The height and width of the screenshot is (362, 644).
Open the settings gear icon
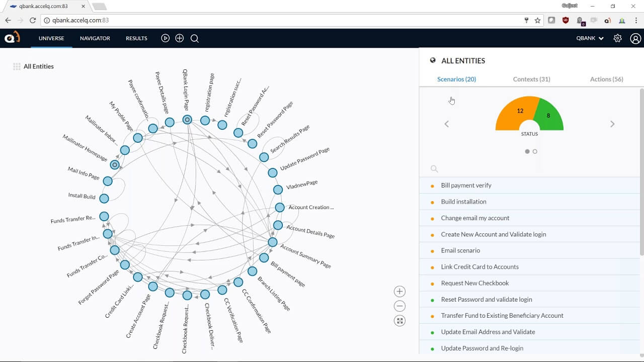(617, 38)
